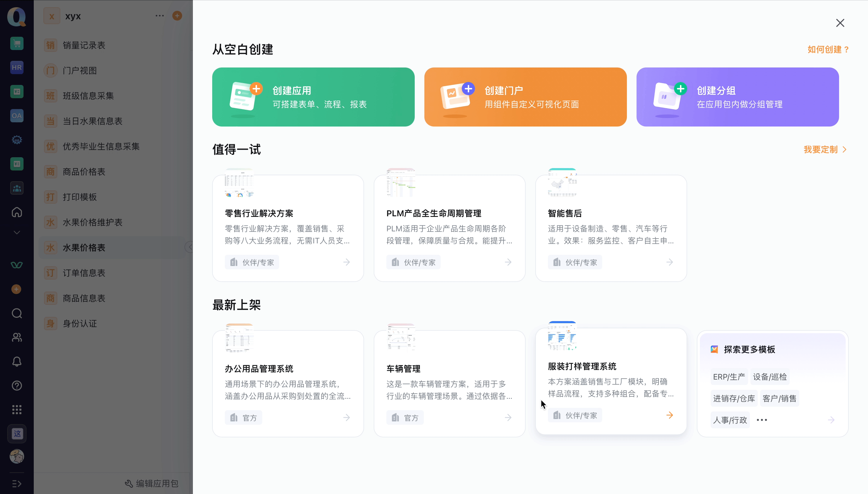
Task: Open the 商品信息表 item in sidebar
Action: point(112,298)
